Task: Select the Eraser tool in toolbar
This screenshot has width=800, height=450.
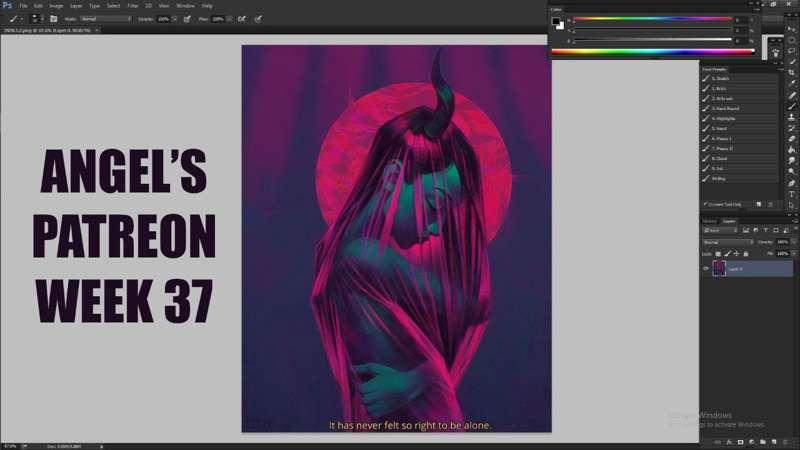Action: tap(791, 139)
